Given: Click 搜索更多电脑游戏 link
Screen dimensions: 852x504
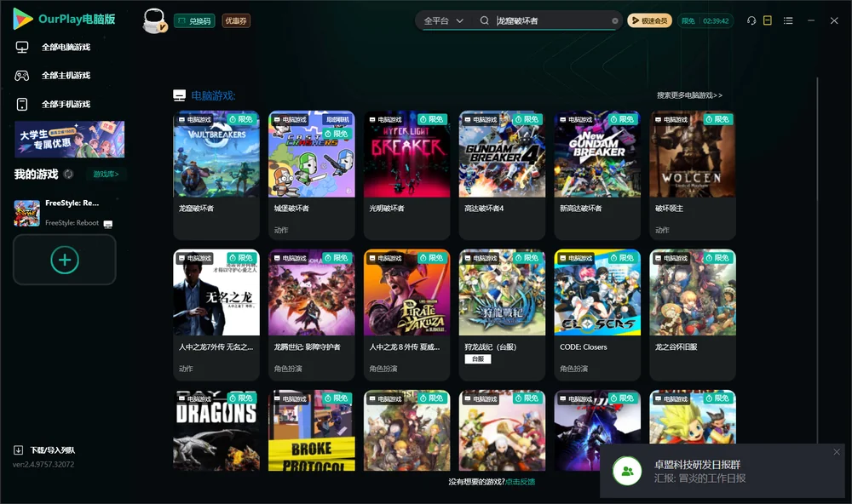Looking at the screenshot, I should (689, 95).
